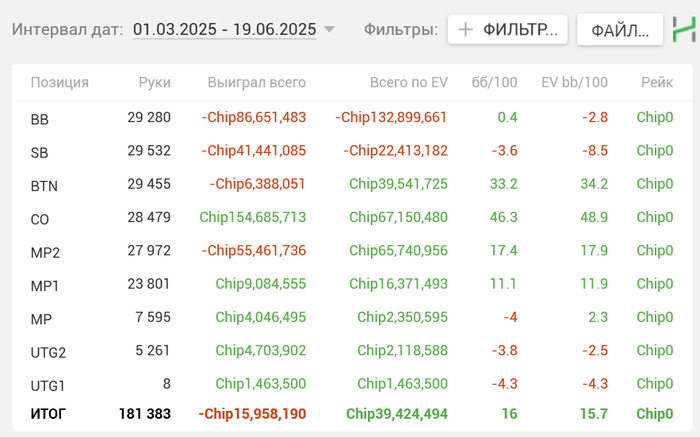Screen dimensions: 700x437
Task: Click the green H logo icon
Action: (x=685, y=29)
